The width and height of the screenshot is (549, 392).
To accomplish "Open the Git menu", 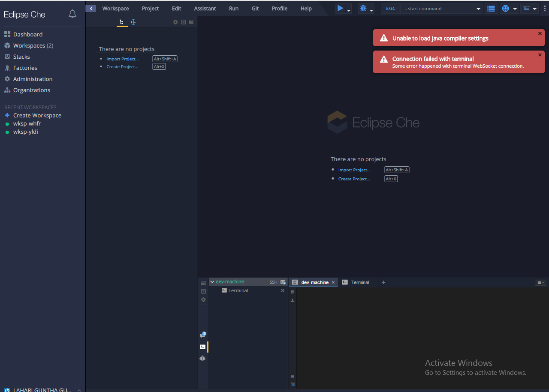I will [255, 9].
